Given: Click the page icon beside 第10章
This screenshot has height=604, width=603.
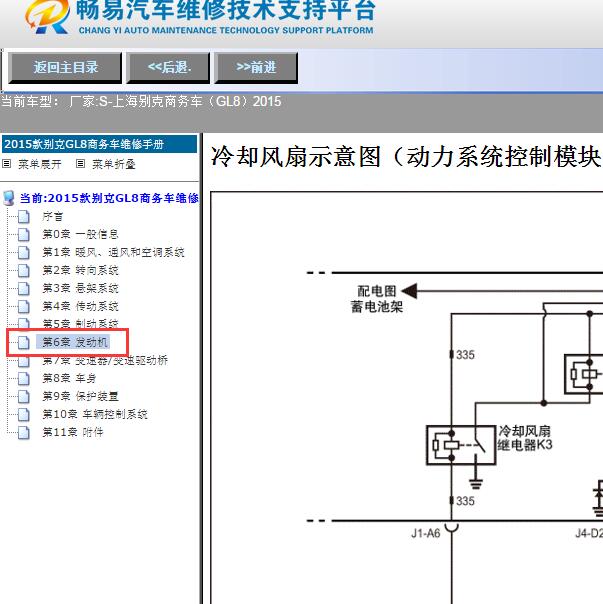Looking at the screenshot, I should coord(24,414).
